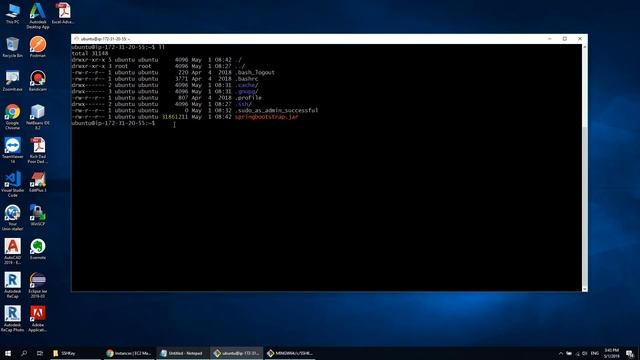
Task: Click .bashrc entry in terminal listing
Action: tap(247, 79)
